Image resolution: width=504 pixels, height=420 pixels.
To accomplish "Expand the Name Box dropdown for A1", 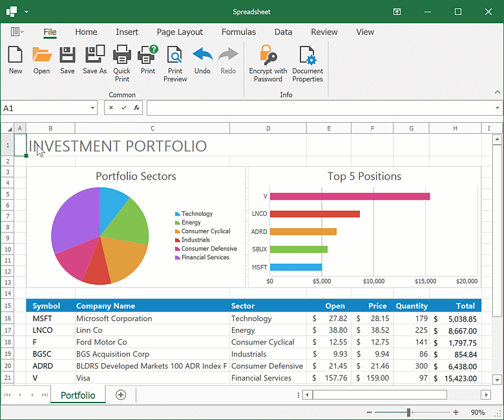I will pyautogui.click(x=93, y=108).
